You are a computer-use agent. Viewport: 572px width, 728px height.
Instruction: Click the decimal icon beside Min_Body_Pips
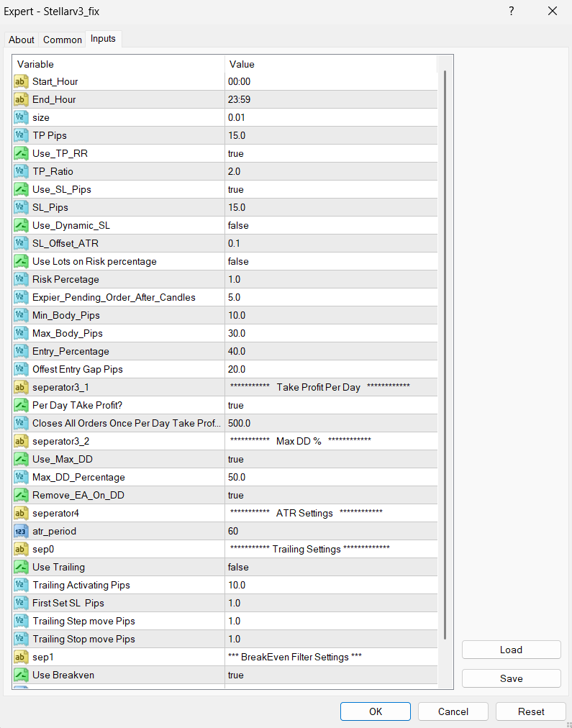click(x=21, y=316)
